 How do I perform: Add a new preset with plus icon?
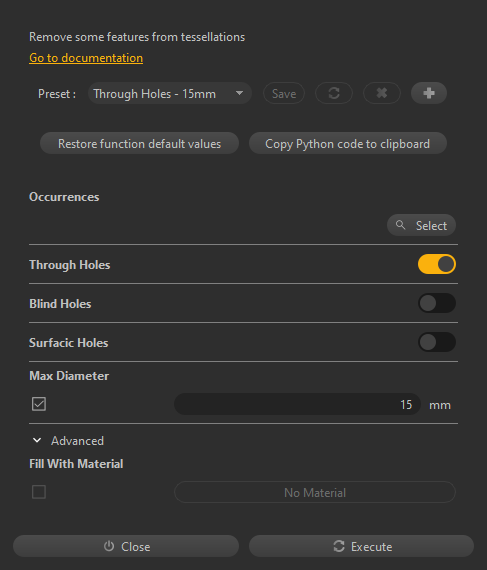[x=429, y=93]
